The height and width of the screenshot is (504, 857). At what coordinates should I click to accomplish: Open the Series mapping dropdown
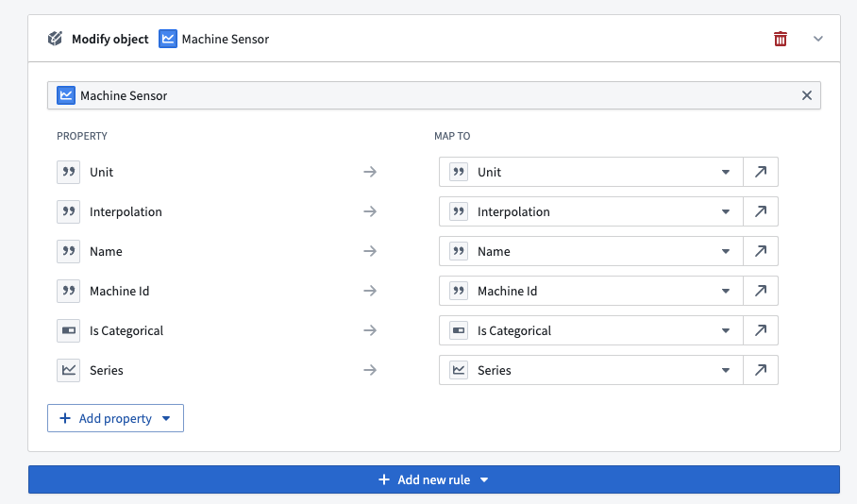pyautogui.click(x=591, y=370)
